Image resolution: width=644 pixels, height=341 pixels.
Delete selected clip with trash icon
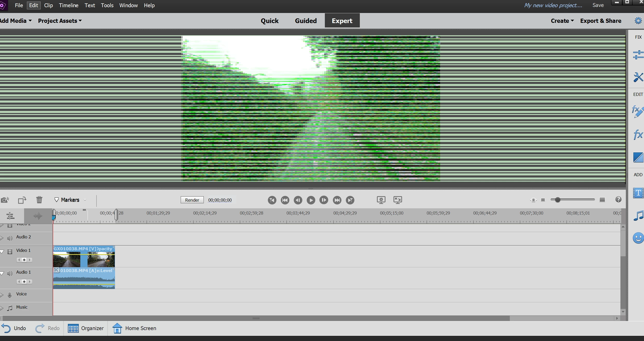(39, 200)
